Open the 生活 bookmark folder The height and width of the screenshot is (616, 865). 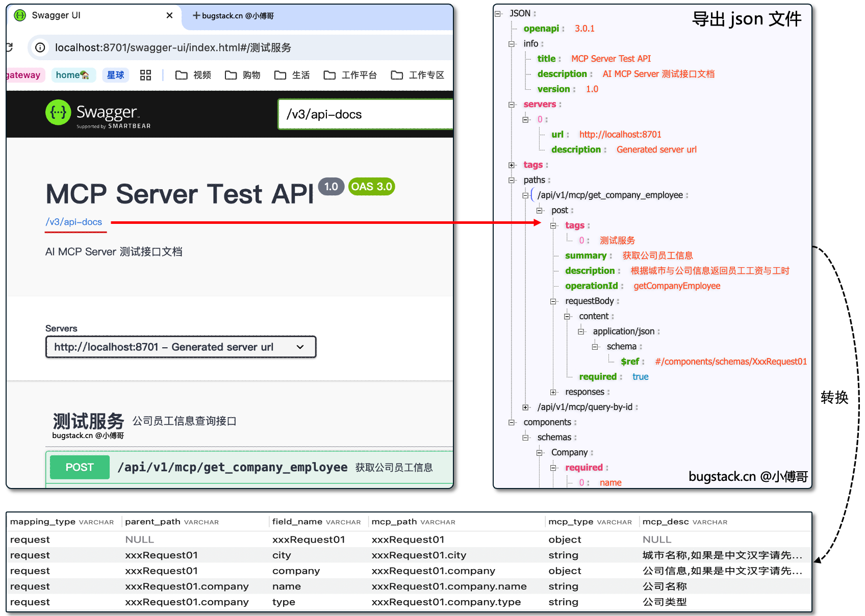[292, 75]
